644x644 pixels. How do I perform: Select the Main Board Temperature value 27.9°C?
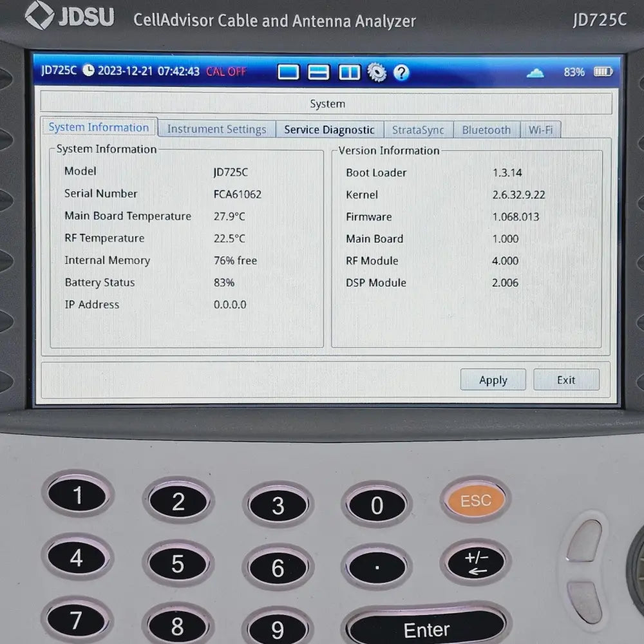229,216
